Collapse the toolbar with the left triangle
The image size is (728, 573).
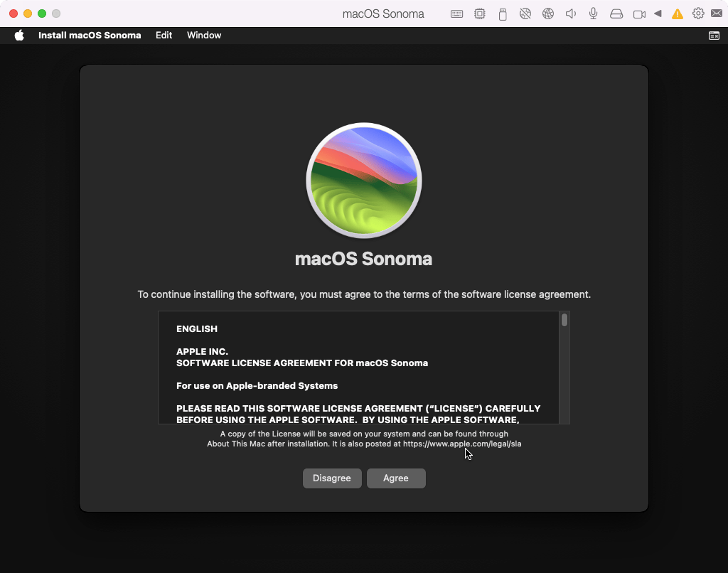[x=658, y=14]
